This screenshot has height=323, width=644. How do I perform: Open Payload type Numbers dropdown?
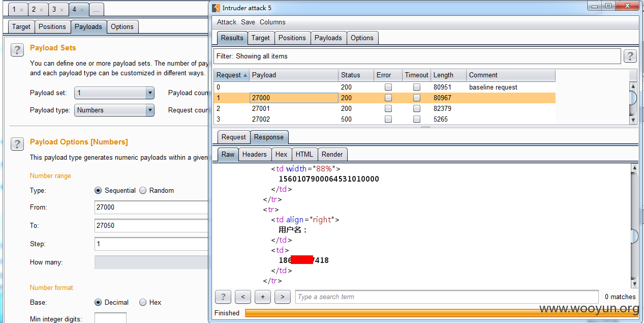114,110
